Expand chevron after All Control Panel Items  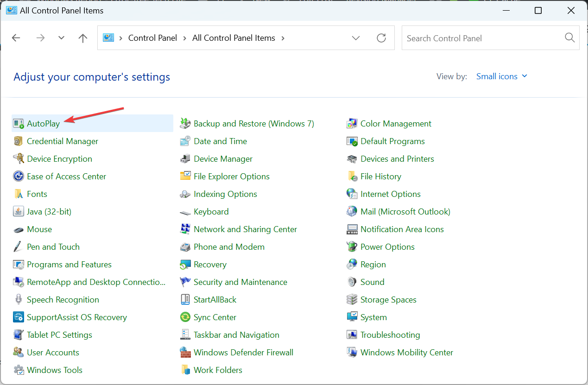click(x=283, y=38)
